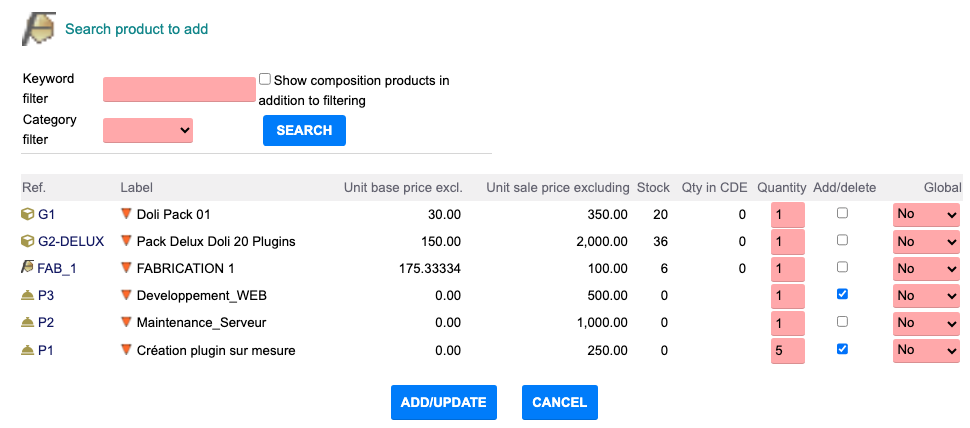Image resolution: width=970 pixels, height=428 pixels.
Task: Uncheck Add/delete box for Developpement_WEB
Action: pyautogui.click(x=842, y=295)
